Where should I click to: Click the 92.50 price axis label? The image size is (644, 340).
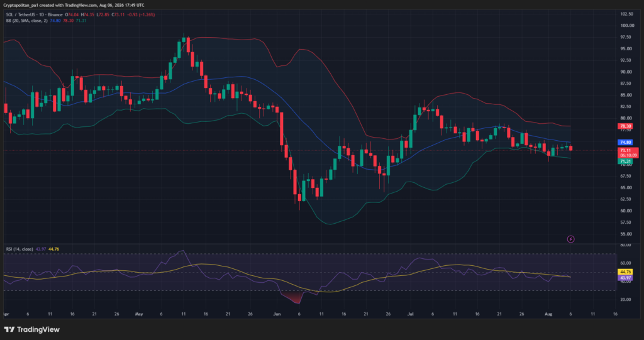point(626,60)
